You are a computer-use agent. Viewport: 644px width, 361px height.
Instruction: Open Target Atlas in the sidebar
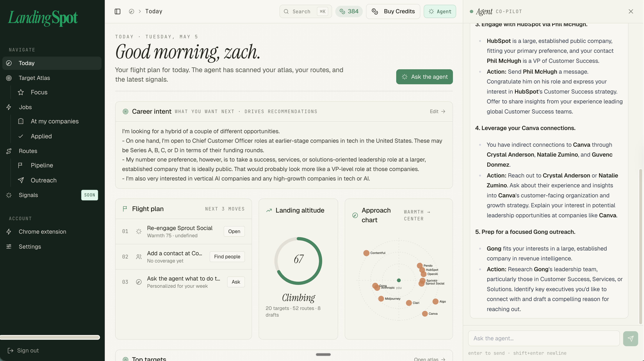pyautogui.click(x=52, y=78)
